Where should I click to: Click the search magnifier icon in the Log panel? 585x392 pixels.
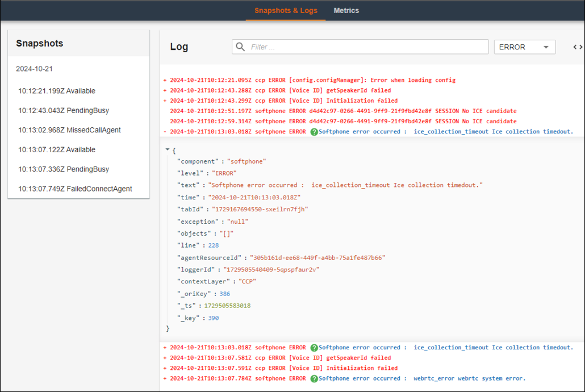(x=240, y=47)
